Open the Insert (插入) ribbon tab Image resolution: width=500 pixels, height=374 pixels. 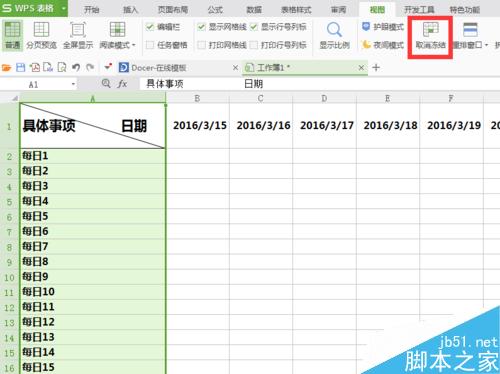click(131, 10)
